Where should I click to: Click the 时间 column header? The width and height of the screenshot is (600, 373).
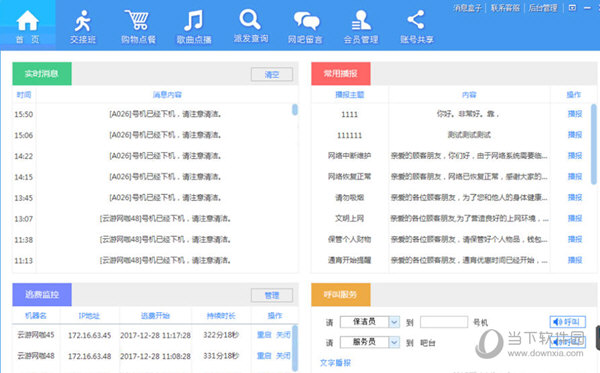tap(24, 95)
